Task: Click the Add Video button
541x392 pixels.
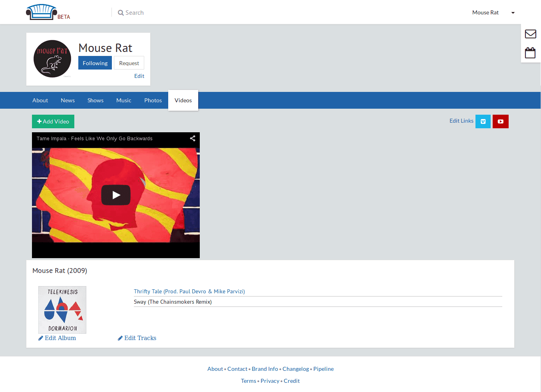Action: (53, 121)
